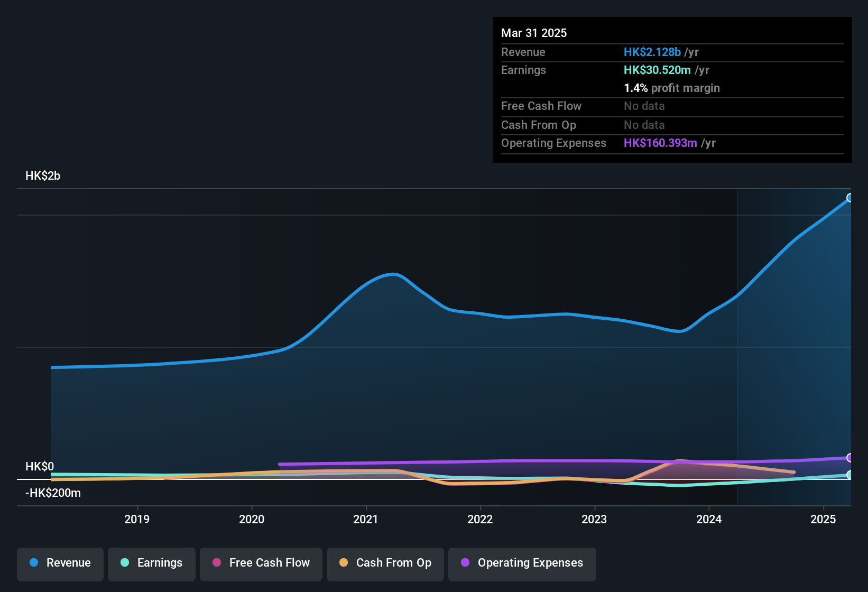Click the 2024 x-axis label
Screen dimensions: 868x592
[709, 520]
